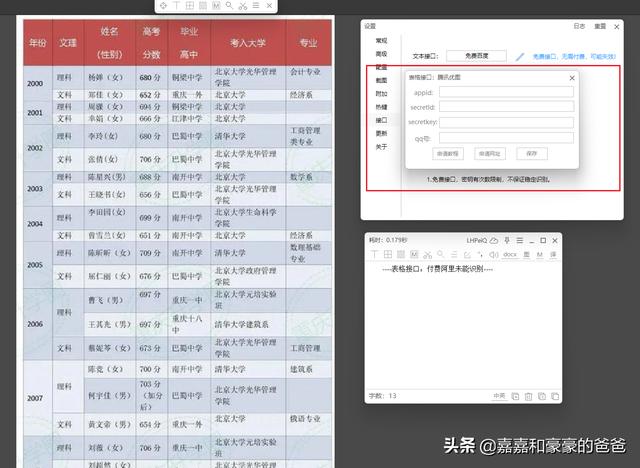640x468 pixels.
Task: Open the 更新 settings tab
Action: point(381,133)
